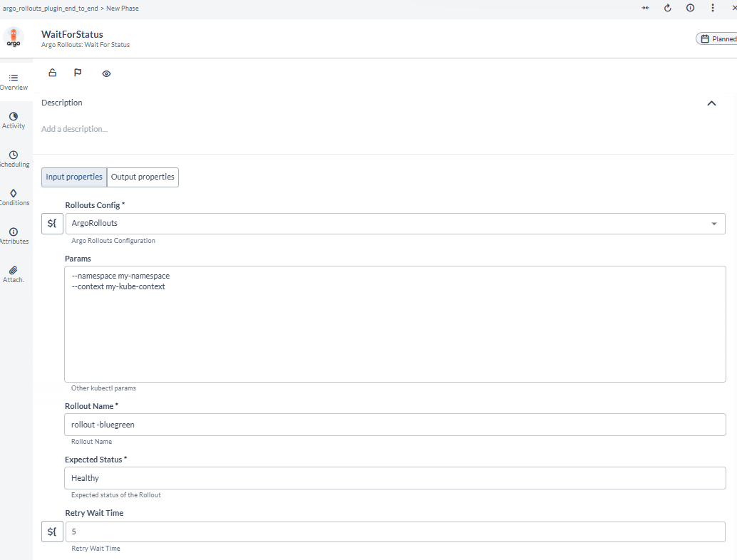Collapse the Description section chevron
The height and width of the screenshot is (560, 737).
(711, 103)
